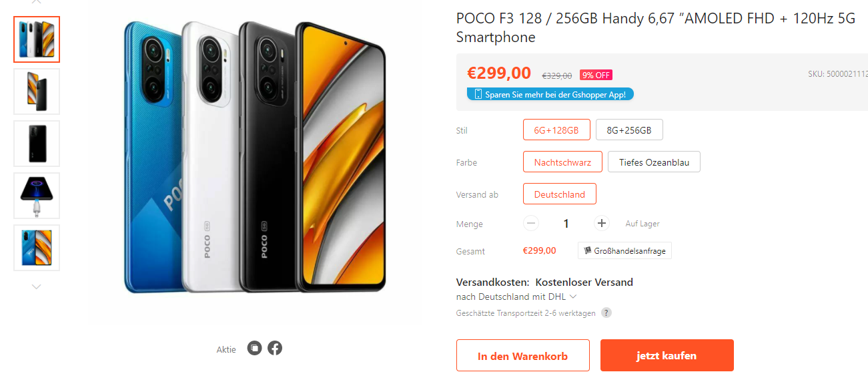The image size is (868, 382).
Task: Select the 6G+128GB style option
Action: tap(556, 130)
